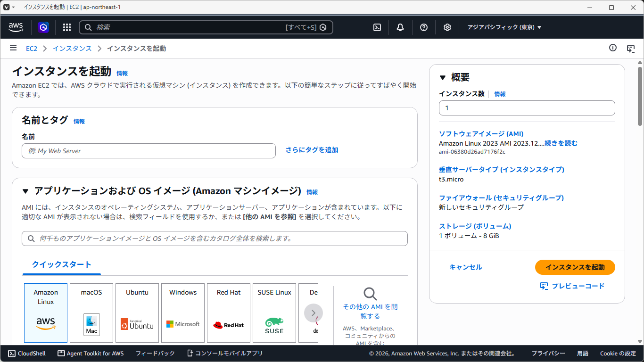
Task: Open Agent Toolkit for AWS in footer
Action: tap(91, 354)
